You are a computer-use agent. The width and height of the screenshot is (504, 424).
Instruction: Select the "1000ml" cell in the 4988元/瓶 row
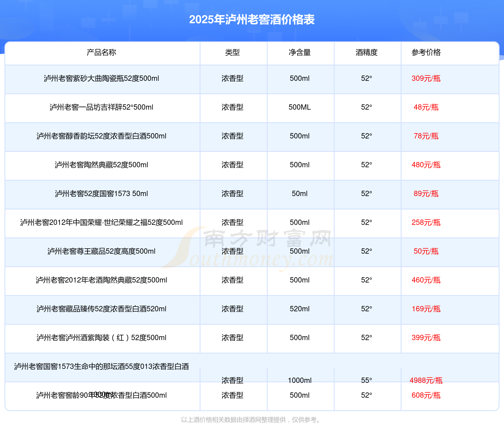(300, 380)
